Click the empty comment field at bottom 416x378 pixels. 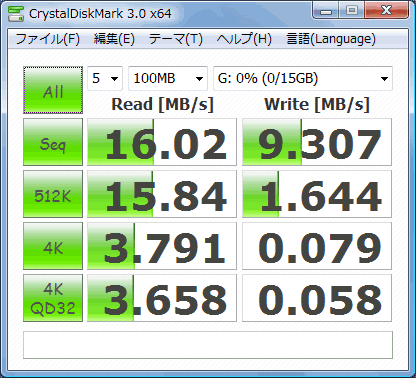pos(208,345)
